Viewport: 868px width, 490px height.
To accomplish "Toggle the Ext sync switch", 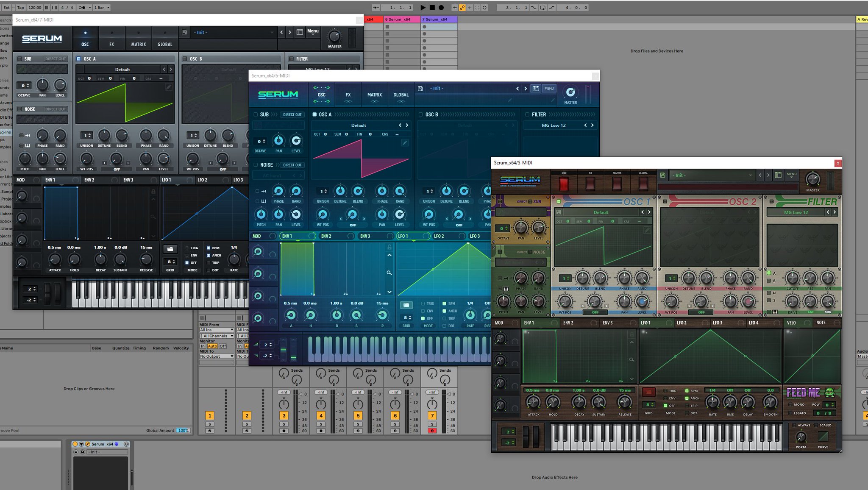I will [6, 7].
